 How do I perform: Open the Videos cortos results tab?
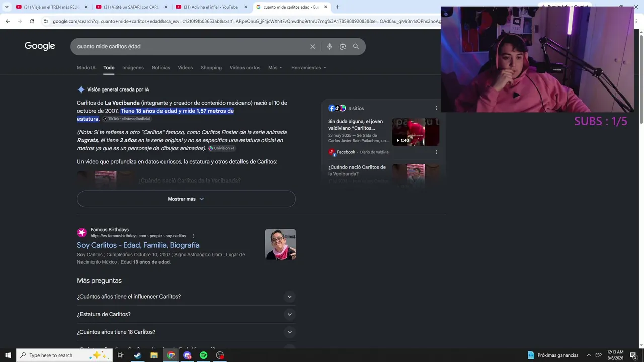coord(245,68)
